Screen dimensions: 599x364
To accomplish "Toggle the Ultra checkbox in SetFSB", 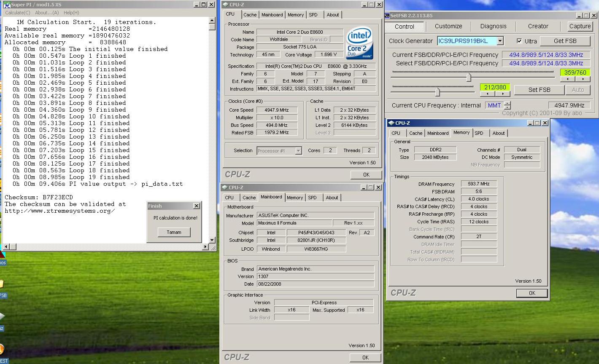I will (x=519, y=41).
